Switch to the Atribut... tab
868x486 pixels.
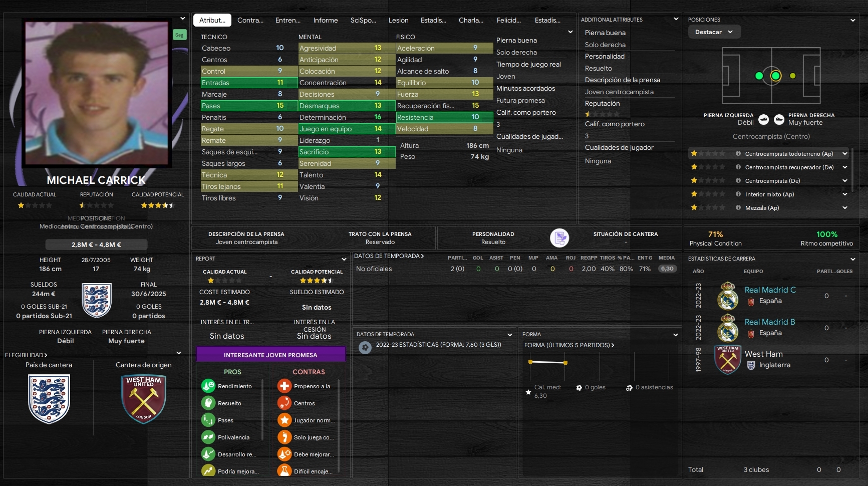click(212, 20)
